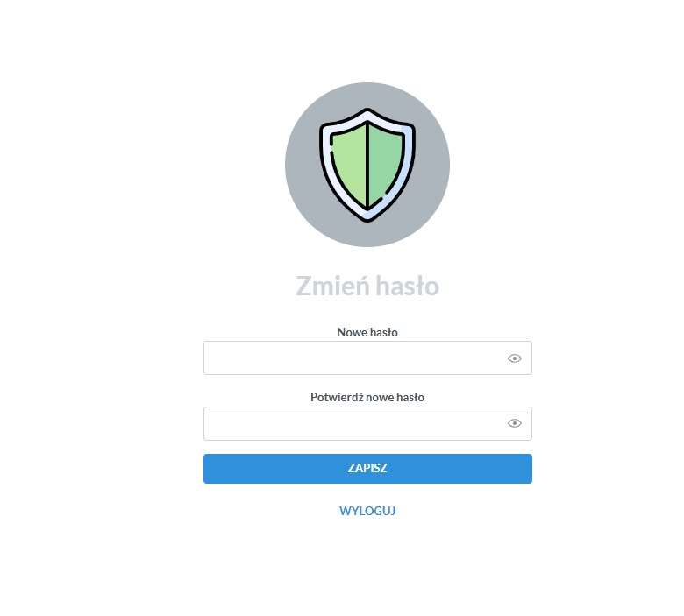
Task: Click the eye icon next to Nowe hasło
Action: click(x=514, y=358)
